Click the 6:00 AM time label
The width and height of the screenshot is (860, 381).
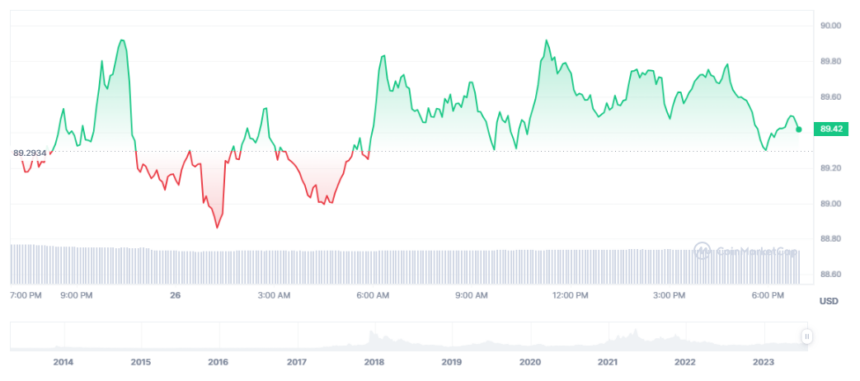374,295
